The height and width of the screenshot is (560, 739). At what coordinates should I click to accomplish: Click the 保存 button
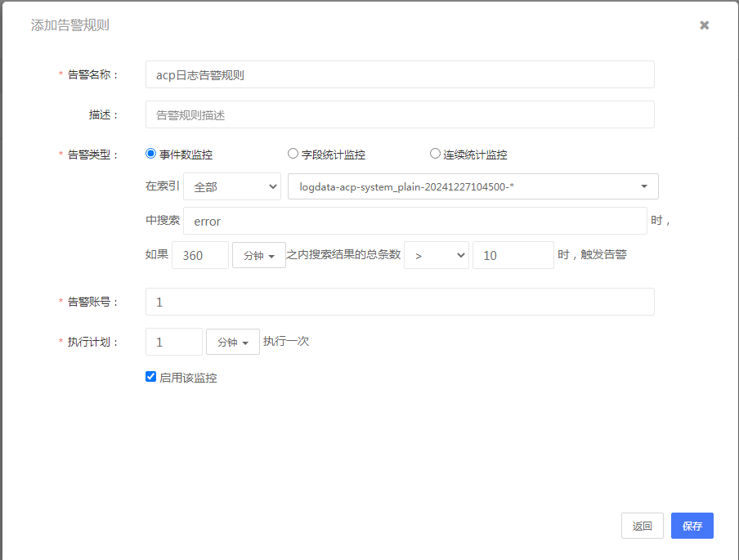click(x=692, y=526)
